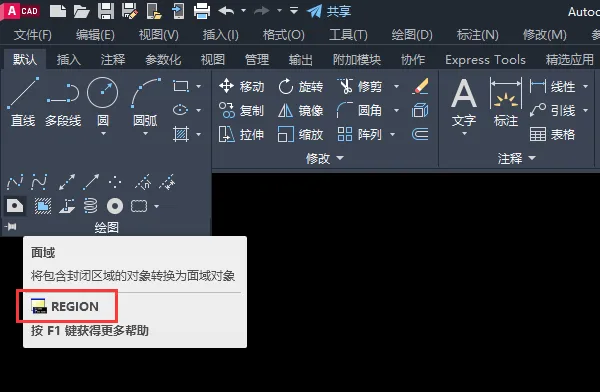Select the Donut tool icon
Image resolution: width=600 pixels, height=392 pixels.
[115, 206]
